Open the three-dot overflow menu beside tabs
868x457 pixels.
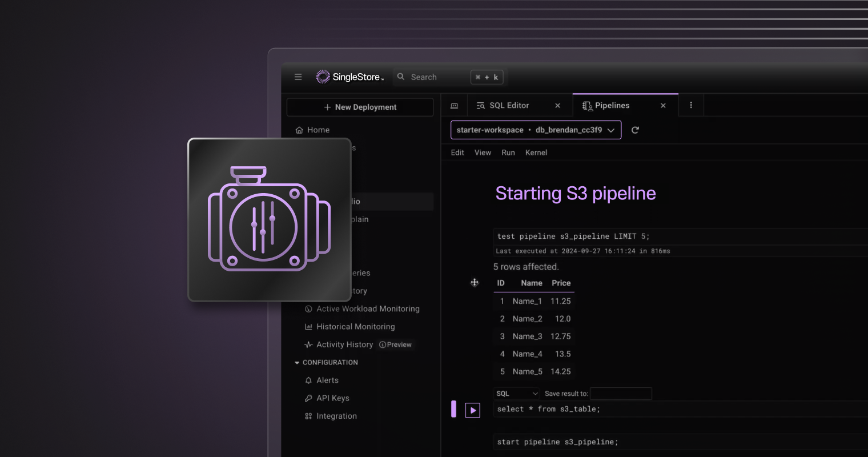tap(690, 105)
